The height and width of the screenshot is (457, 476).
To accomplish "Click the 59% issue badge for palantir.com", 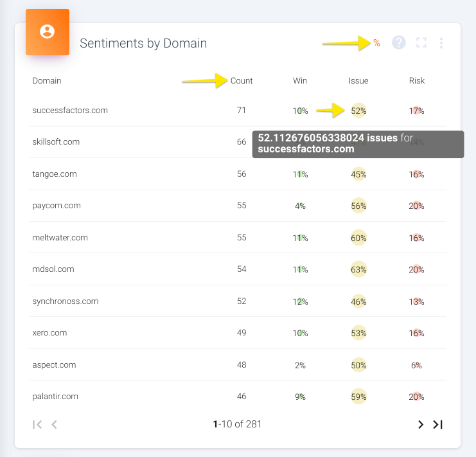I will click(x=358, y=397).
